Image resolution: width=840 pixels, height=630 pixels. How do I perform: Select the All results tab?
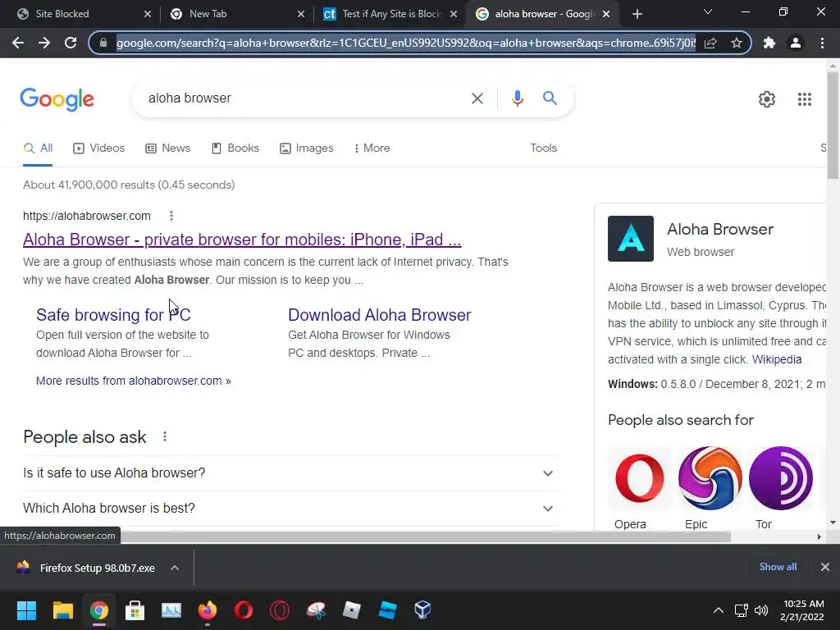tap(38, 148)
